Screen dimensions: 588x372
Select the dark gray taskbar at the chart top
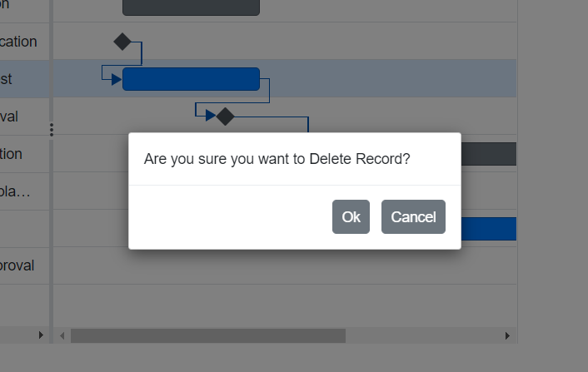(x=191, y=7)
